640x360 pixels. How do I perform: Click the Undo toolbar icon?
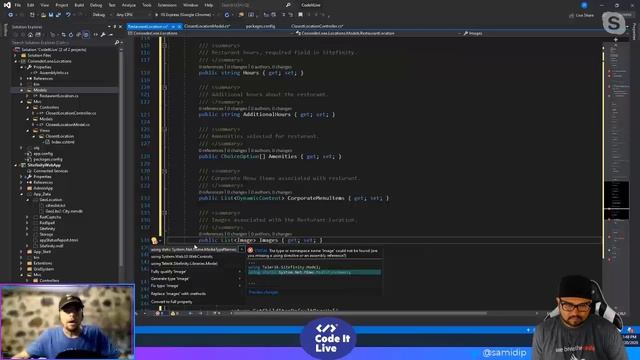(68, 15)
